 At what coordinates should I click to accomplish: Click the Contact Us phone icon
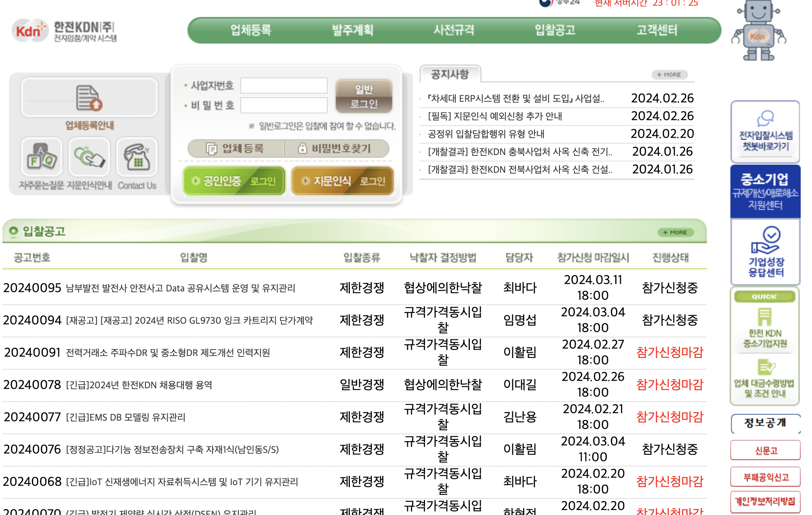137,158
